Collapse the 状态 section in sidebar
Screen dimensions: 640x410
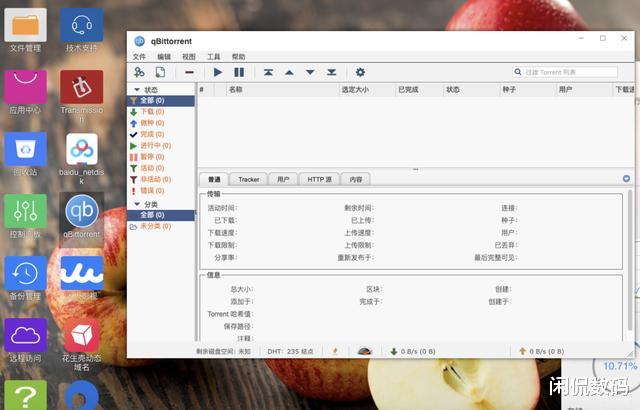[137, 89]
